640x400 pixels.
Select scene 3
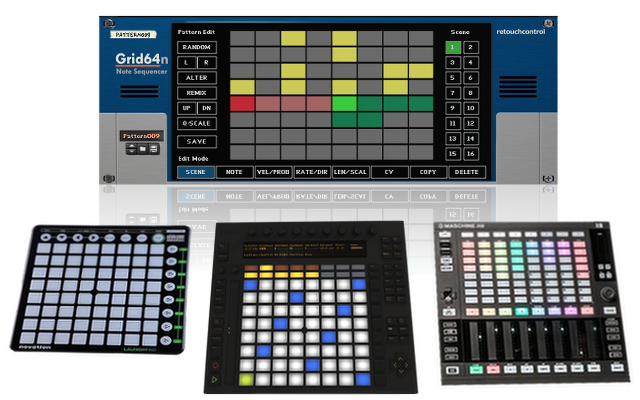pyautogui.click(x=453, y=62)
